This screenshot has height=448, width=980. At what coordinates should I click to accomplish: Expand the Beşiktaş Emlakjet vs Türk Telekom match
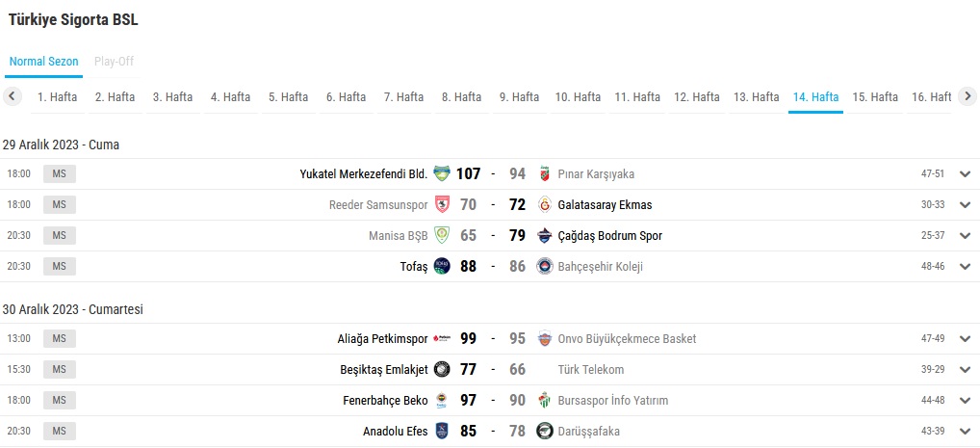coord(966,369)
